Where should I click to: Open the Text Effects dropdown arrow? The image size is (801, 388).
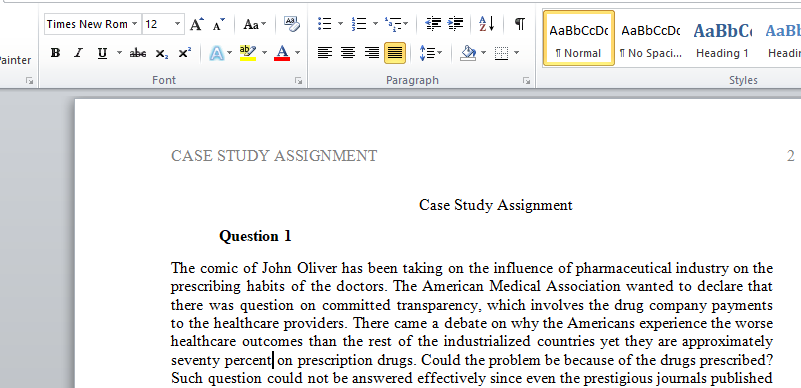[229, 53]
